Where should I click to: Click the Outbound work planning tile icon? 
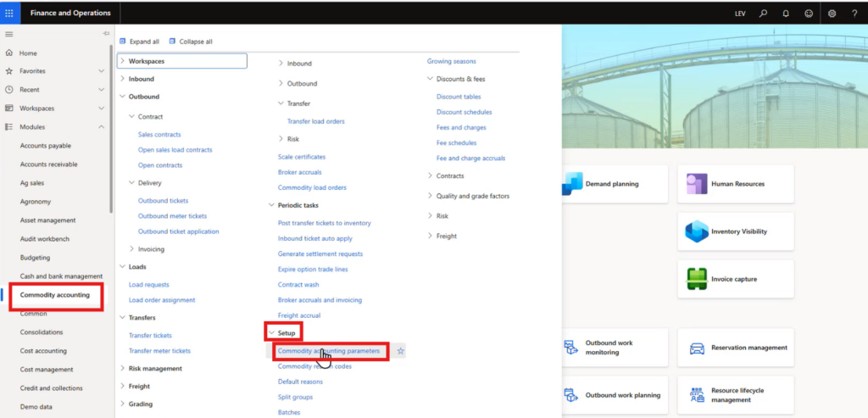tap(571, 395)
